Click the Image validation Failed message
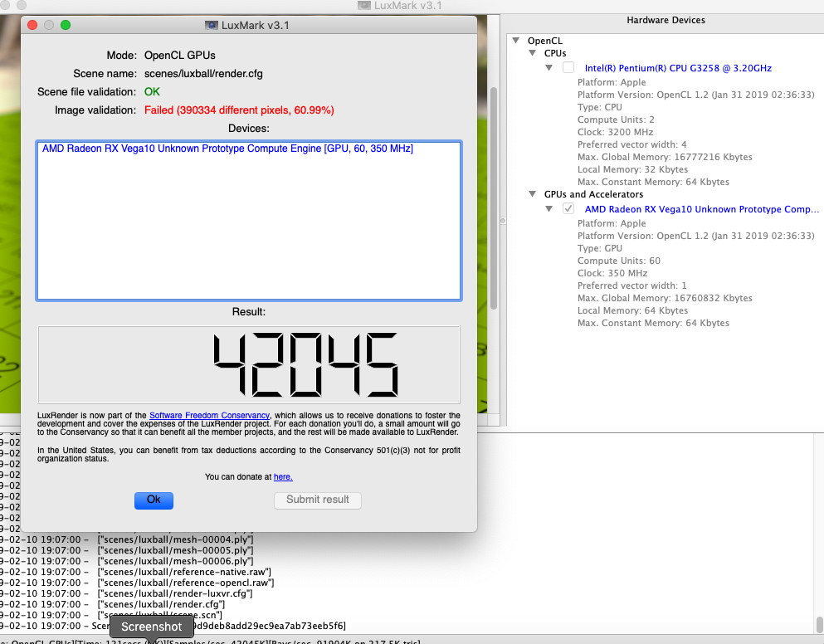824x644 pixels. (x=239, y=110)
